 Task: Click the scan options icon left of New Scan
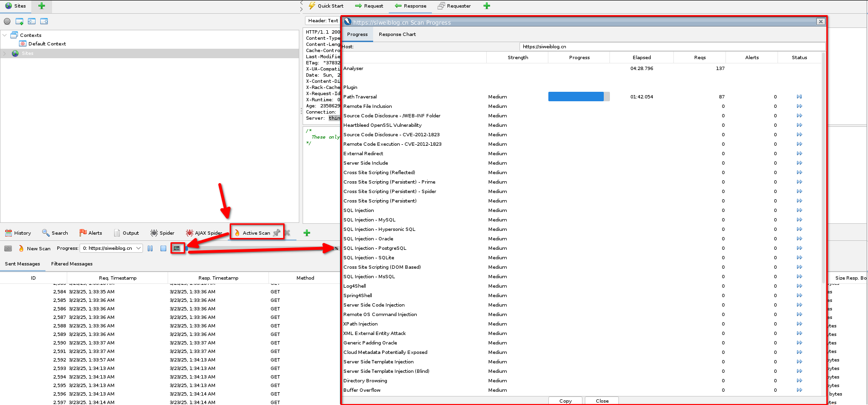pyautogui.click(x=8, y=248)
